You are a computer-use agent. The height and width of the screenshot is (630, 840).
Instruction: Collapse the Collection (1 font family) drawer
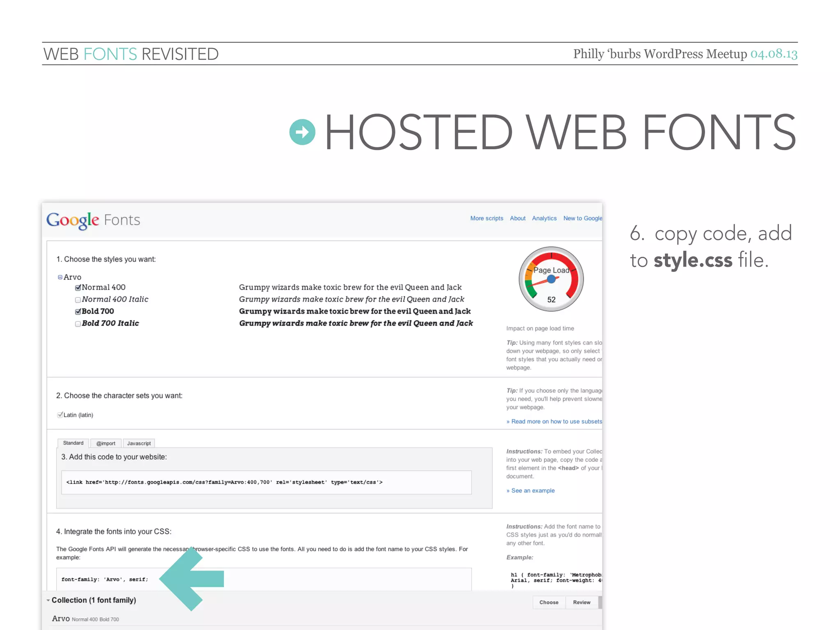point(48,600)
